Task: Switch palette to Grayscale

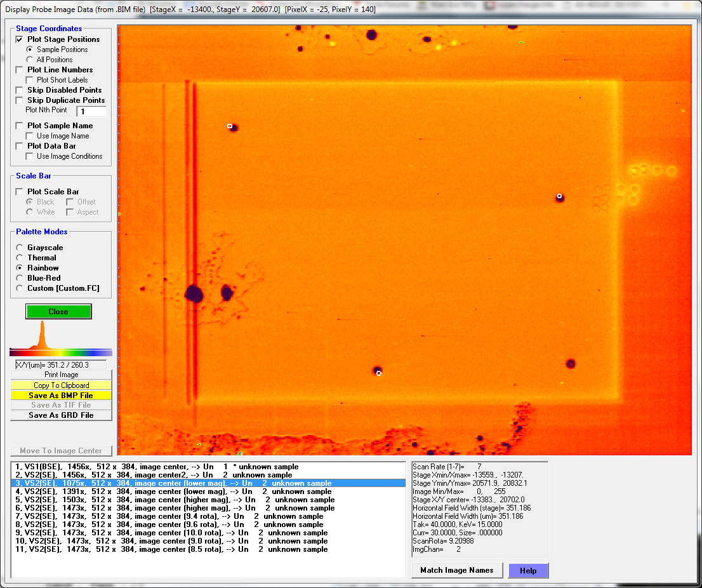Action: (20, 248)
